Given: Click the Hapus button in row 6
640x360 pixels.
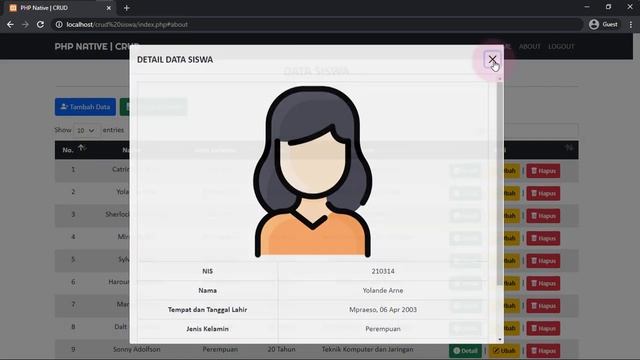Looking at the screenshot, I should pyautogui.click(x=543, y=283).
